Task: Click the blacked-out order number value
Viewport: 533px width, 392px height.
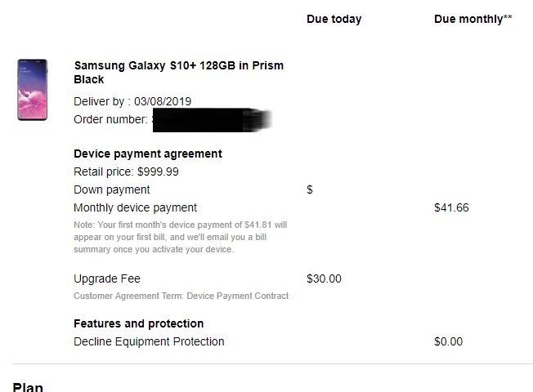Action: tap(211, 121)
